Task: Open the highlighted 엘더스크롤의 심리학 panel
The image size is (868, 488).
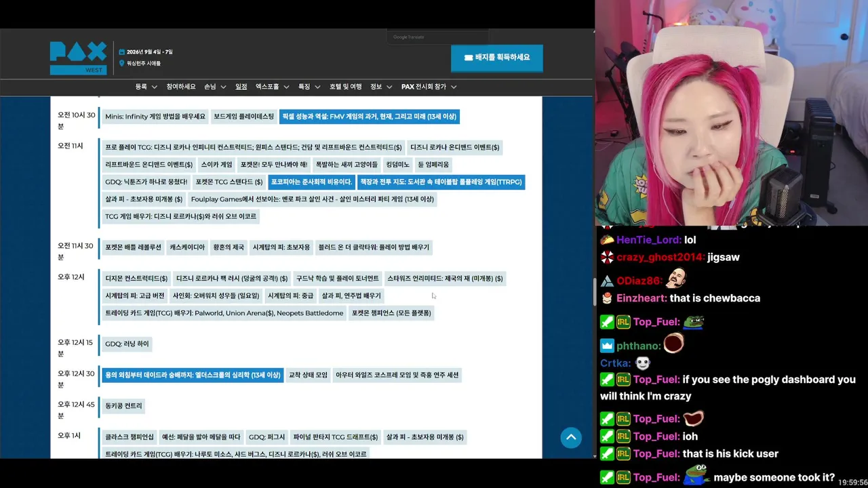Action: pyautogui.click(x=193, y=375)
